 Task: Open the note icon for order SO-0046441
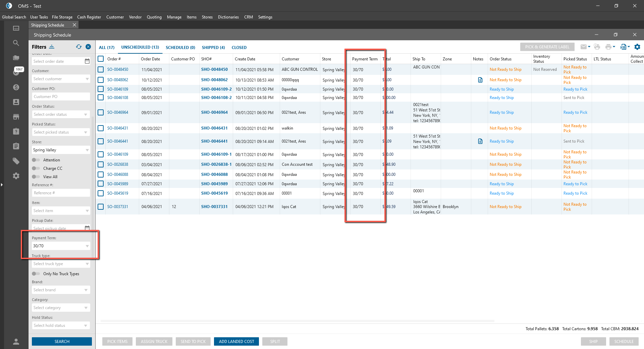pyautogui.click(x=480, y=141)
